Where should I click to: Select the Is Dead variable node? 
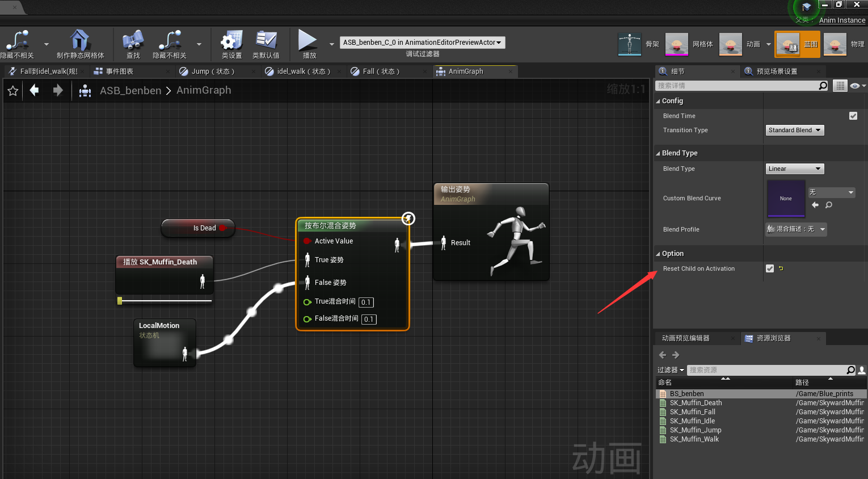(198, 228)
